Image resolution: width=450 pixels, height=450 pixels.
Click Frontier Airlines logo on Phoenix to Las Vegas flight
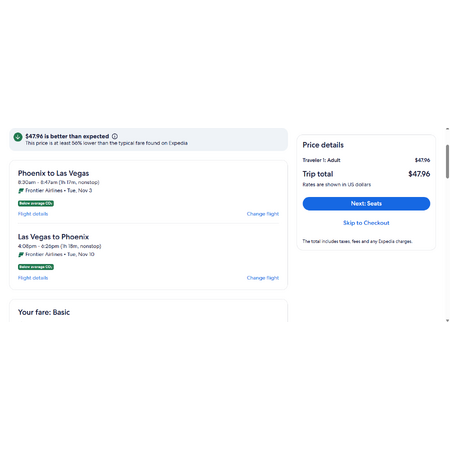[21, 191]
